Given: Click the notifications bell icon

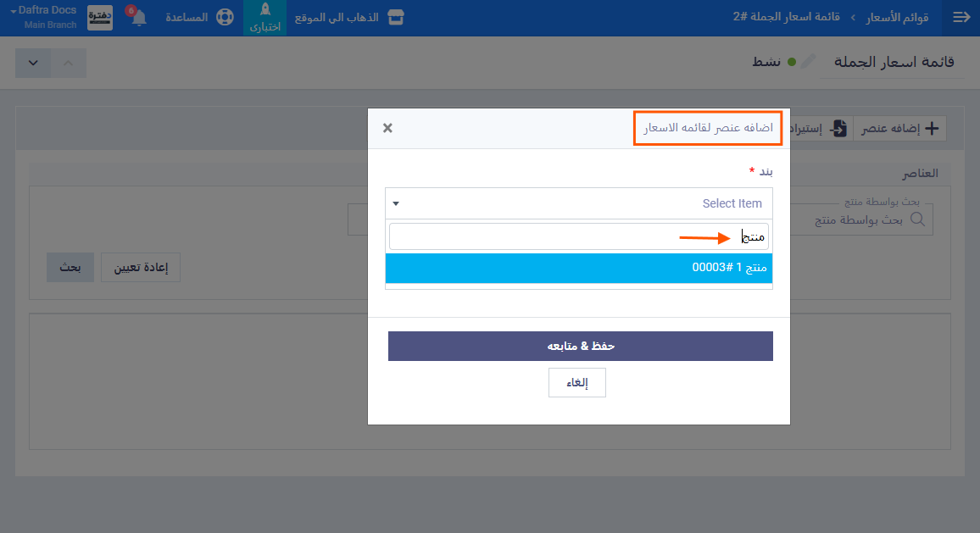Looking at the screenshot, I should [x=139, y=18].
